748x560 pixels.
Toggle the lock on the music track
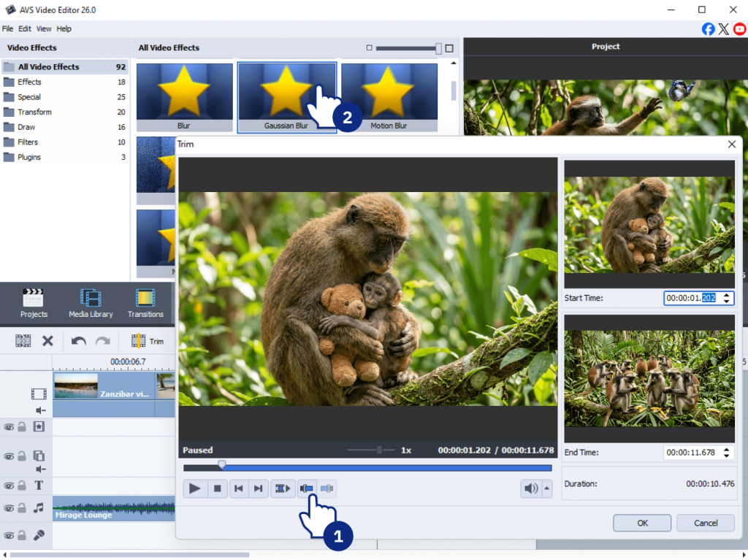coord(22,508)
